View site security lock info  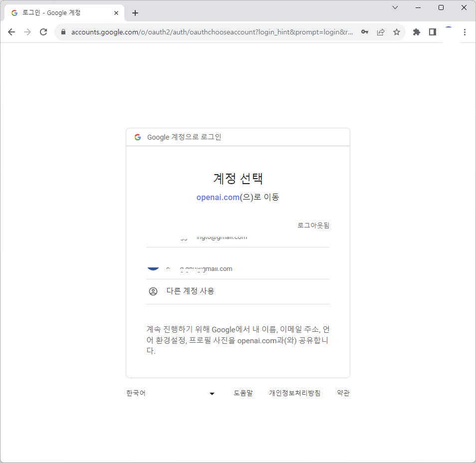pyautogui.click(x=63, y=32)
